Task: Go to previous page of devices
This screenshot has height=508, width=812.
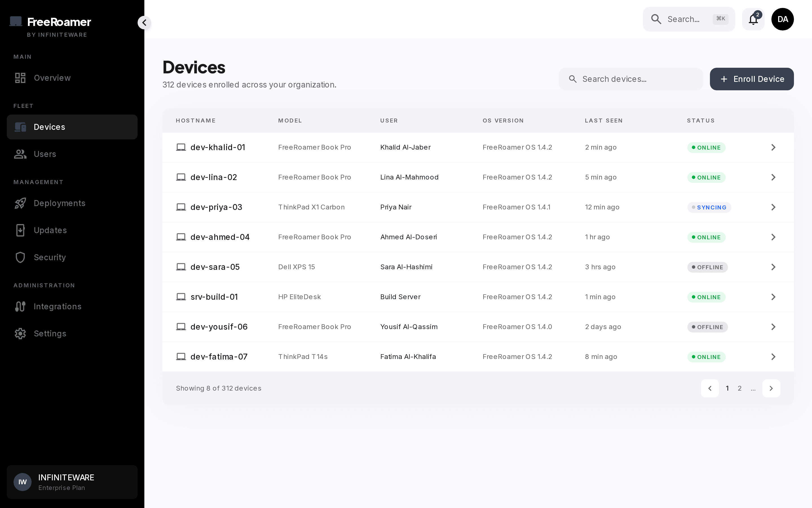Action: [710, 388]
